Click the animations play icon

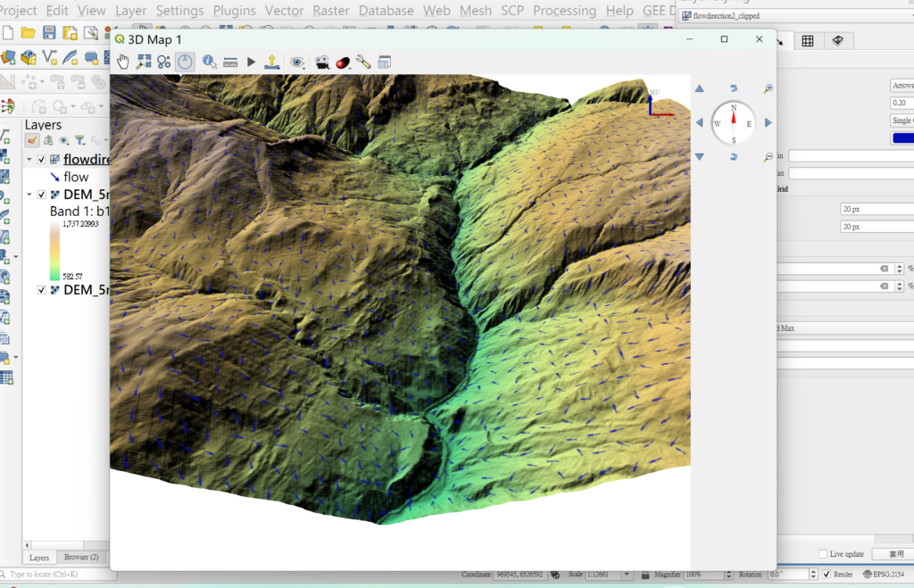(x=251, y=62)
